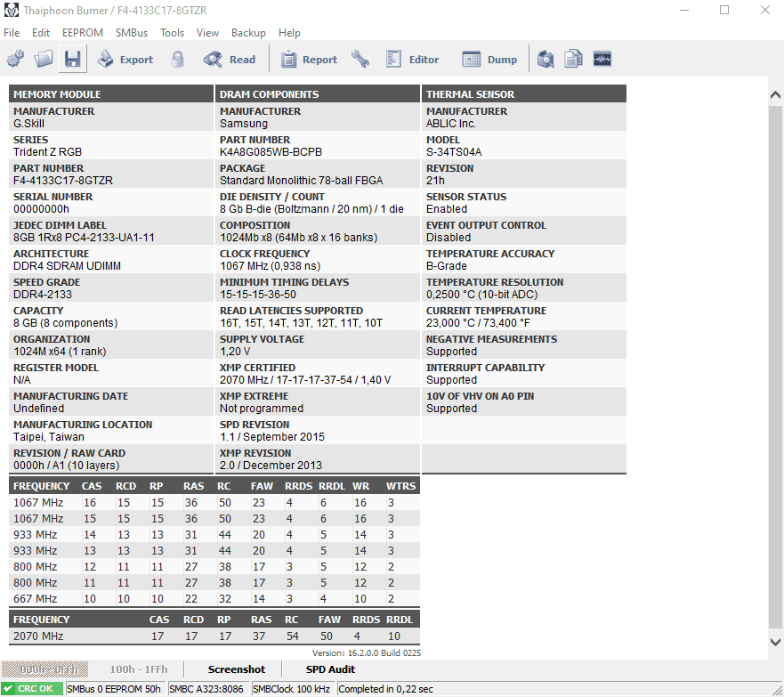Click Read to read SPD
The image size is (784, 697).
pos(230,59)
